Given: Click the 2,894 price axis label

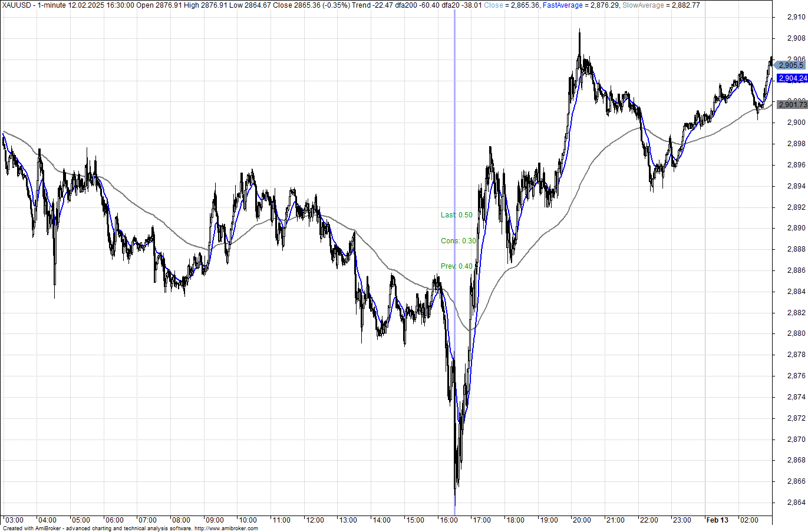Looking at the screenshot, I should [x=796, y=186].
